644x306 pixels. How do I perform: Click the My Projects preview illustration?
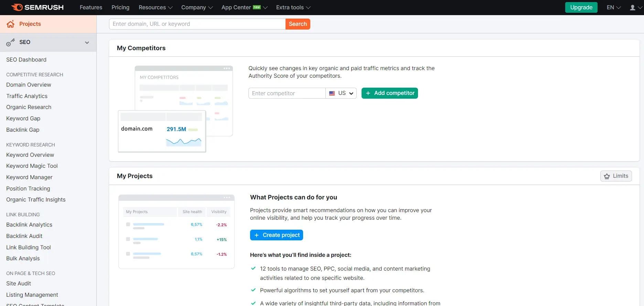176,231
